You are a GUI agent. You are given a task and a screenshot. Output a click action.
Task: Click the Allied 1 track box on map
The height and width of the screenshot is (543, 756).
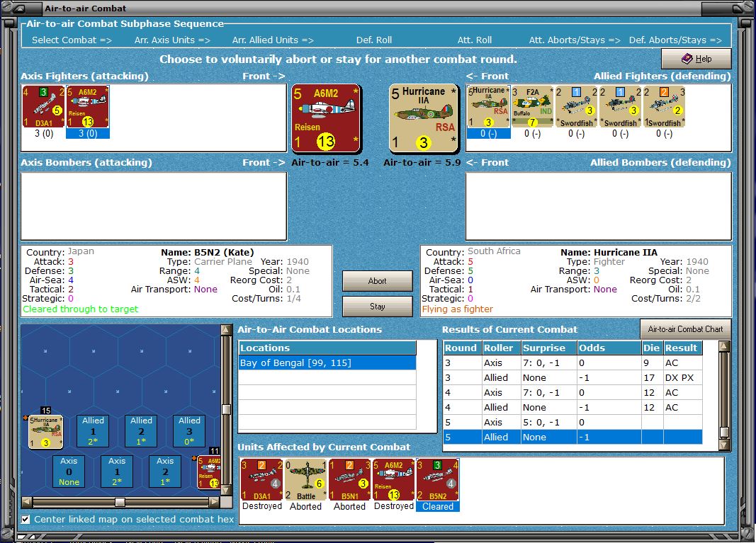(93, 430)
